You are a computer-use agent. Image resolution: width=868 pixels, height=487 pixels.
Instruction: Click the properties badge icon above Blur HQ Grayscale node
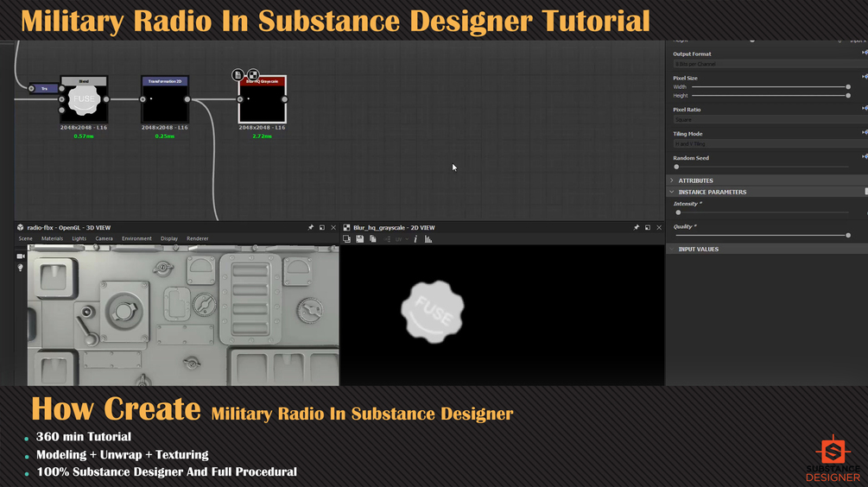click(238, 75)
